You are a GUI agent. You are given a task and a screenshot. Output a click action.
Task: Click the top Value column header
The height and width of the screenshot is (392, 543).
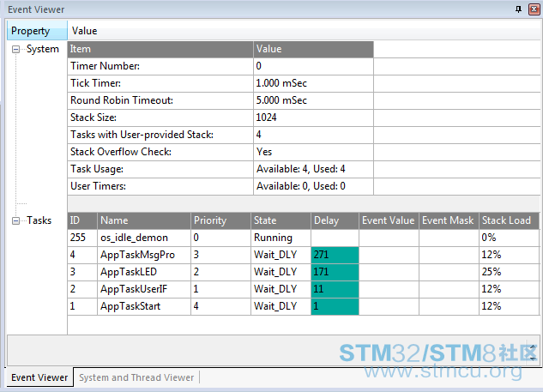pyautogui.click(x=85, y=31)
